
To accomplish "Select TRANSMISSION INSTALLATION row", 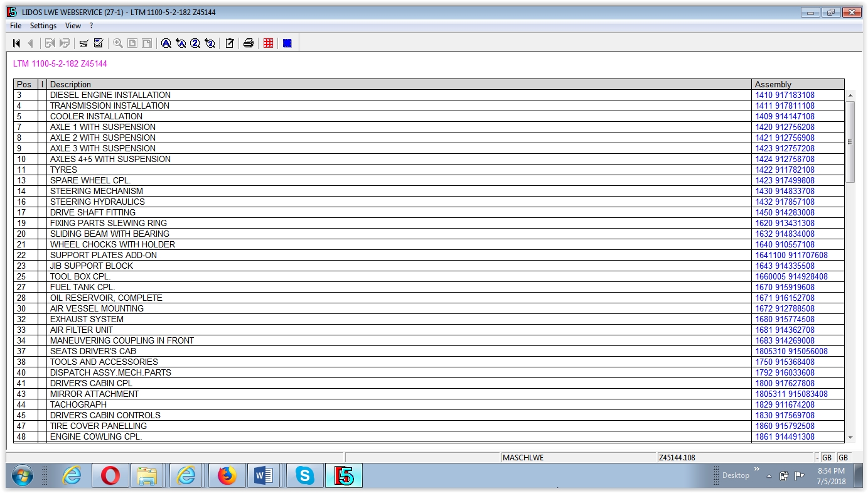I will [x=429, y=106].
